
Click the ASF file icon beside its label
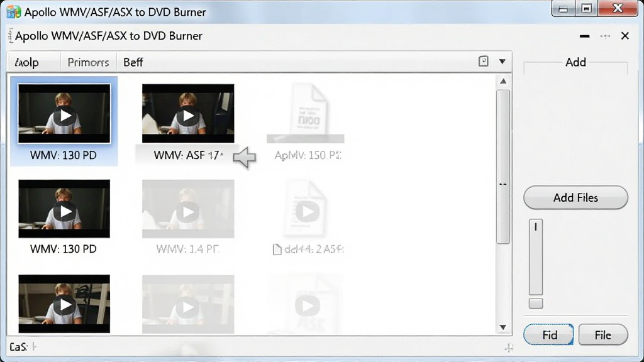point(277,249)
